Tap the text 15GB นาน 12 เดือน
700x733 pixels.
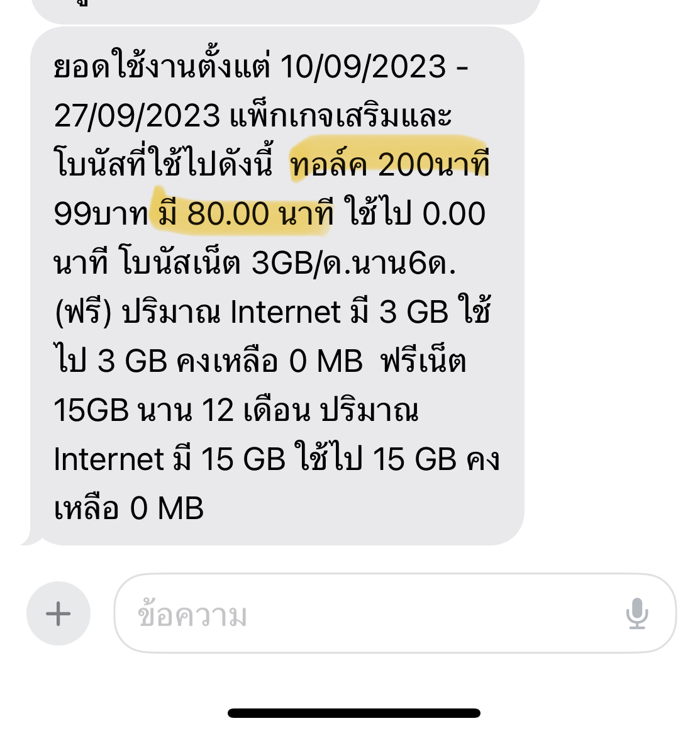tap(182, 410)
